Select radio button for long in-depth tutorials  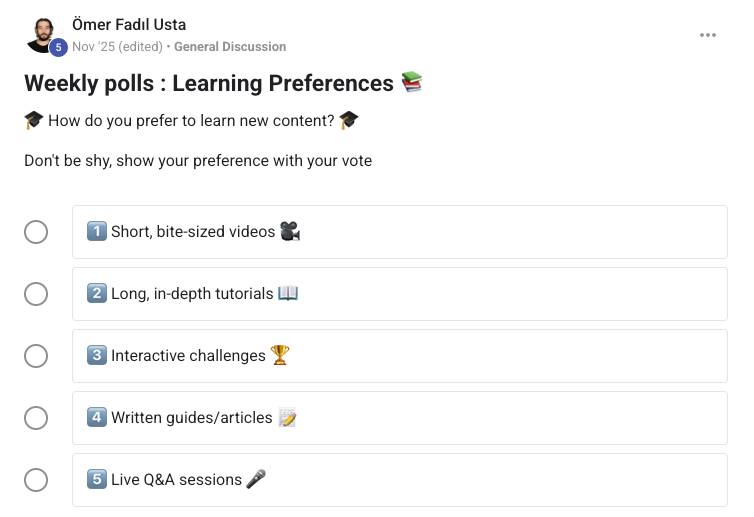click(36, 294)
